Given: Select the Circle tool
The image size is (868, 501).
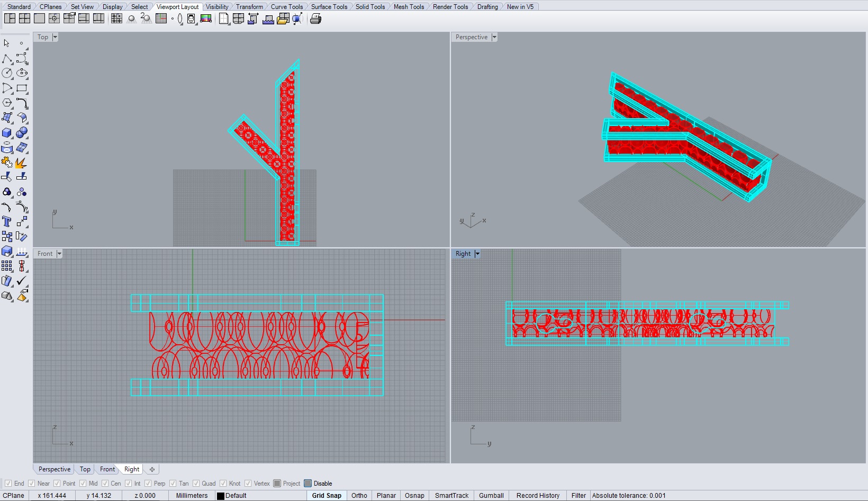Looking at the screenshot, I should [x=7, y=73].
